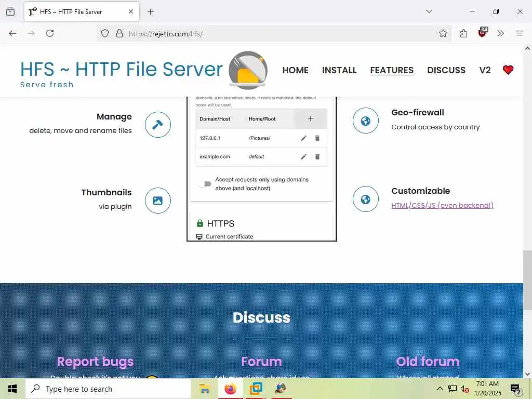Add a domain row with plus icon

[311, 119]
